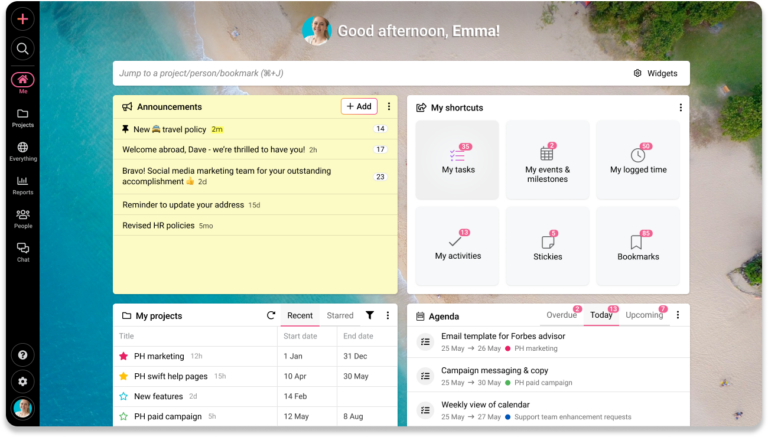Open Projects from the sidebar

22,118
